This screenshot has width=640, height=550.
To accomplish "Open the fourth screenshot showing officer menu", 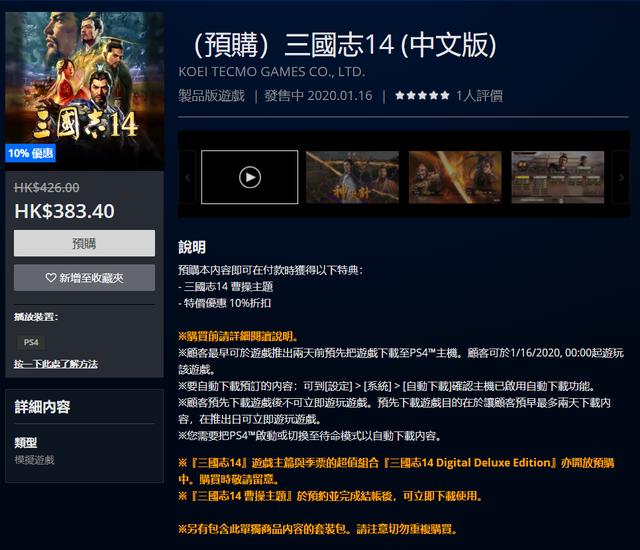I will [x=558, y=177].
